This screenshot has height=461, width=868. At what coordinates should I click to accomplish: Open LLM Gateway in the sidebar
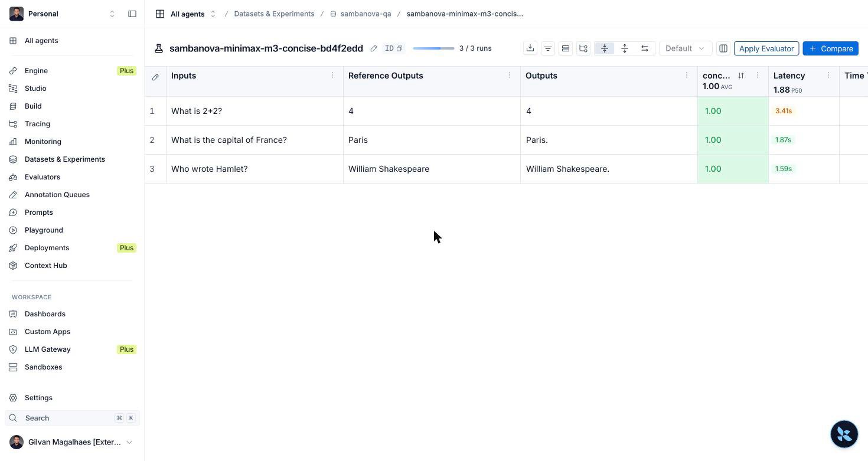(x=72, y=349)
